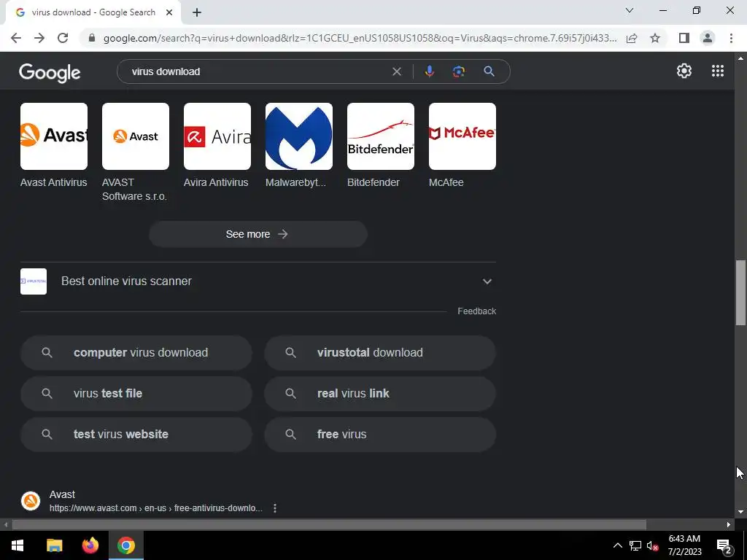The height and width of the screenshot is (560, 747).
Task: Expand Best online virus scanner
Action: (258, 281)
